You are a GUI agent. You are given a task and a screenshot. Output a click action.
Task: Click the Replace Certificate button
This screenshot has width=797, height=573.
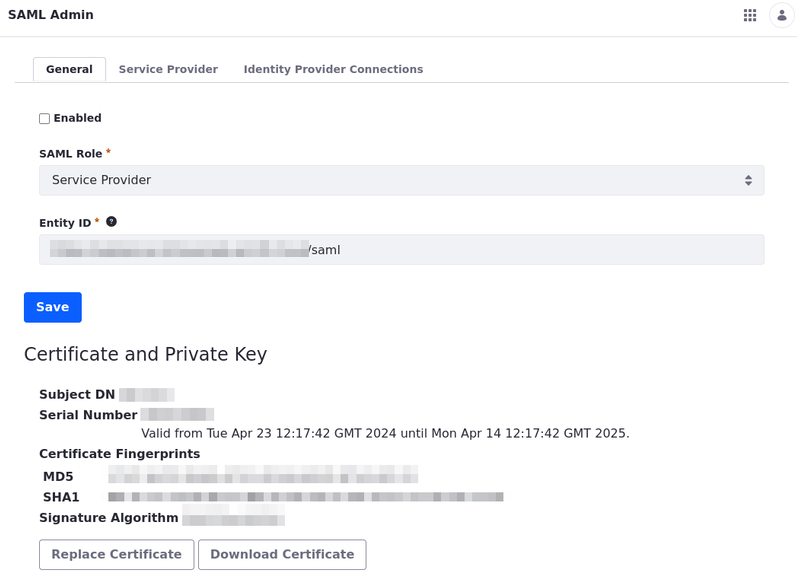tap(116, 555)
